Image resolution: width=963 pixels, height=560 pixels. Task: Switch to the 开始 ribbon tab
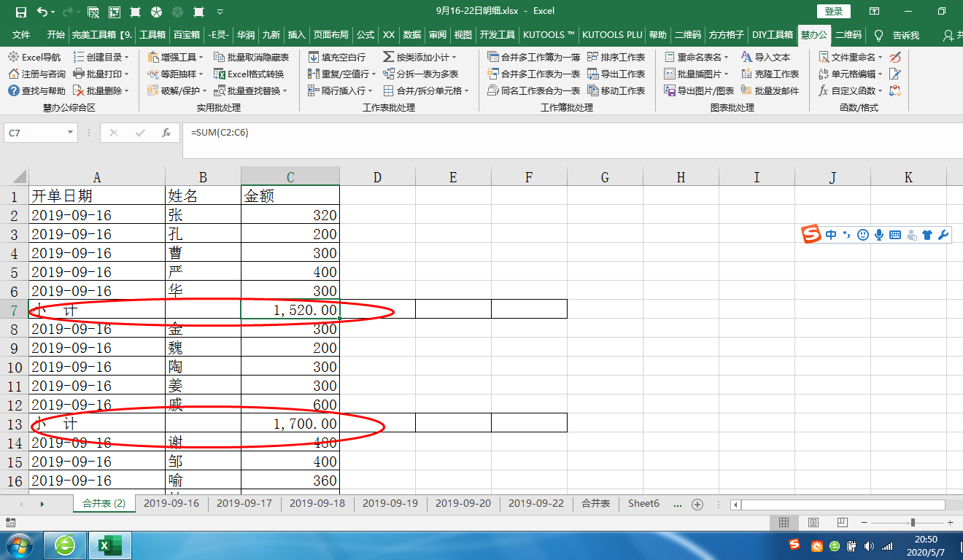point(55,35)
